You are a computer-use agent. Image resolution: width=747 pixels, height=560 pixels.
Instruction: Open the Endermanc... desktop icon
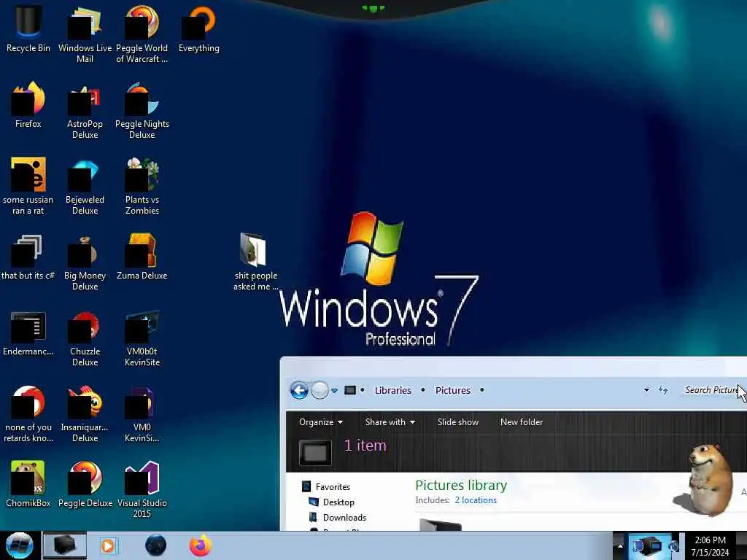[x=28, y=333]
